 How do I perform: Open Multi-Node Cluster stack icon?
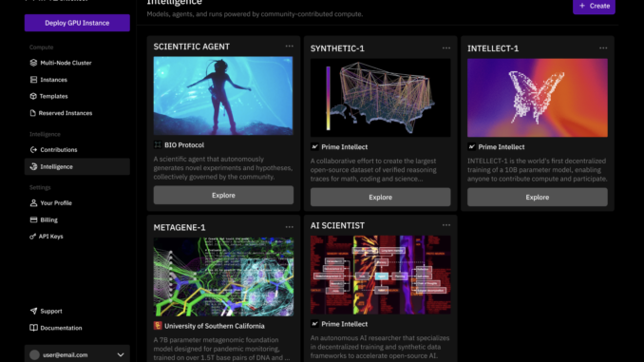33,63
